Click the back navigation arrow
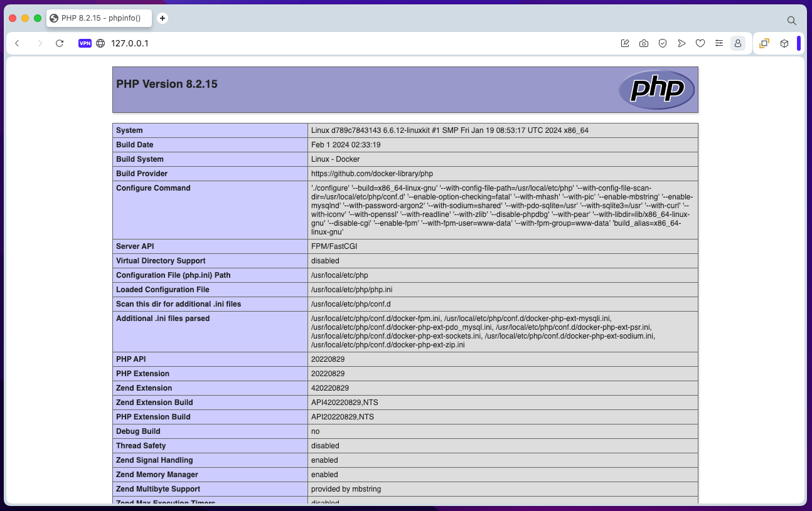812x511 pixels. click(17, 43)
